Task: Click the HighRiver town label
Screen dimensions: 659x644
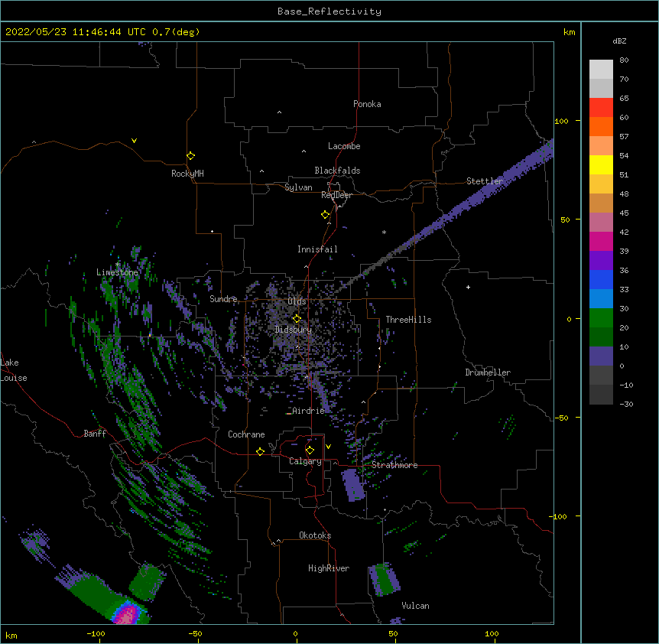Action: pos(329,568)
